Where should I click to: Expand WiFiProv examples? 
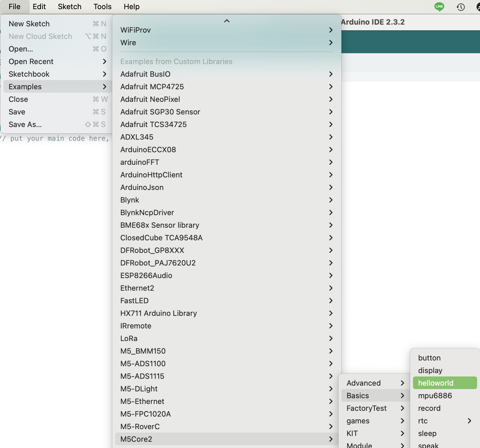227,30
